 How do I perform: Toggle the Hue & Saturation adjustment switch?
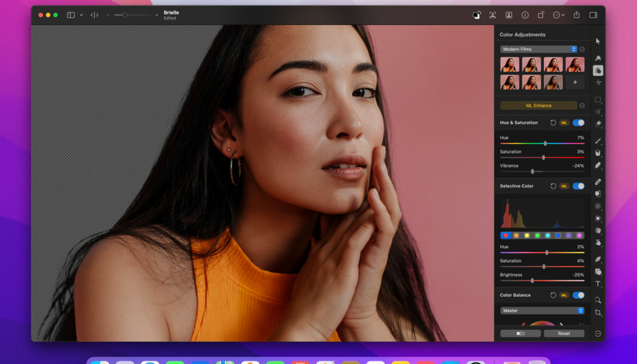pos(578,123)
